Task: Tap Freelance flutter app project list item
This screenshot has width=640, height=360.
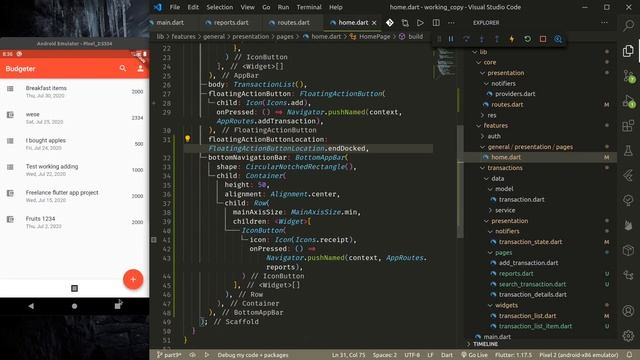Action: click(74, 196)
